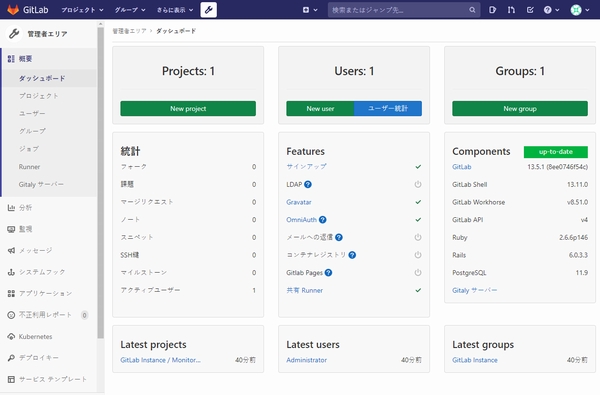Open the 共有 Runner feature link
The height and width of the screenshot is (395, 600).
pos(305,290)
